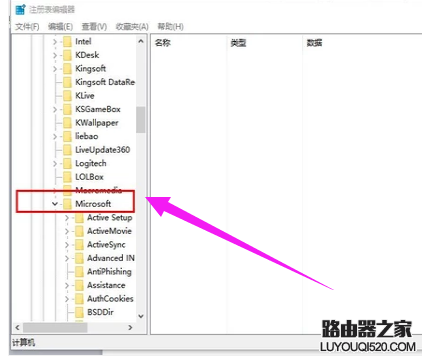Click the KSGameBox folder icon

[67, 110]
